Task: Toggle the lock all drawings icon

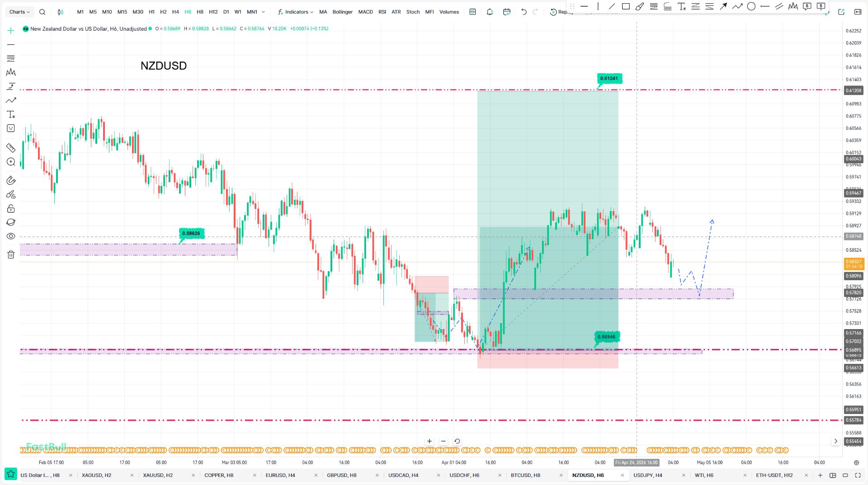Action: 11,208
